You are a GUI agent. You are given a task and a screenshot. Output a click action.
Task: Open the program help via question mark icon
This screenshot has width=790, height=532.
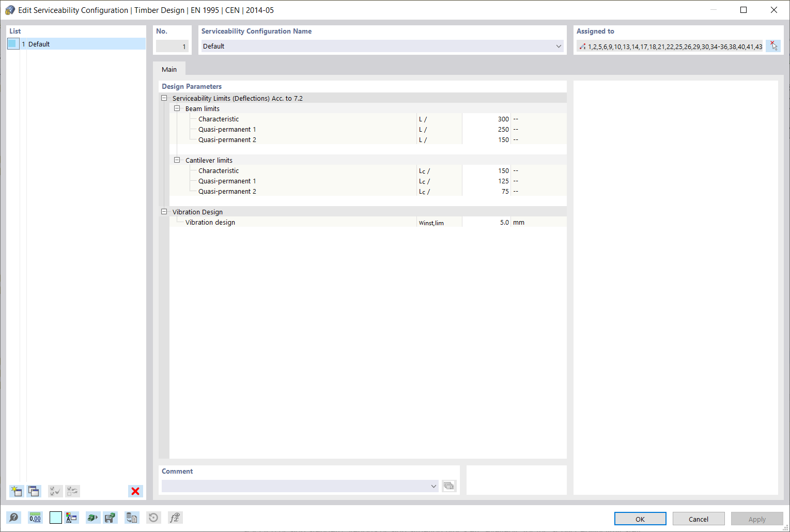pyautogui.click(x=14, y=517)
